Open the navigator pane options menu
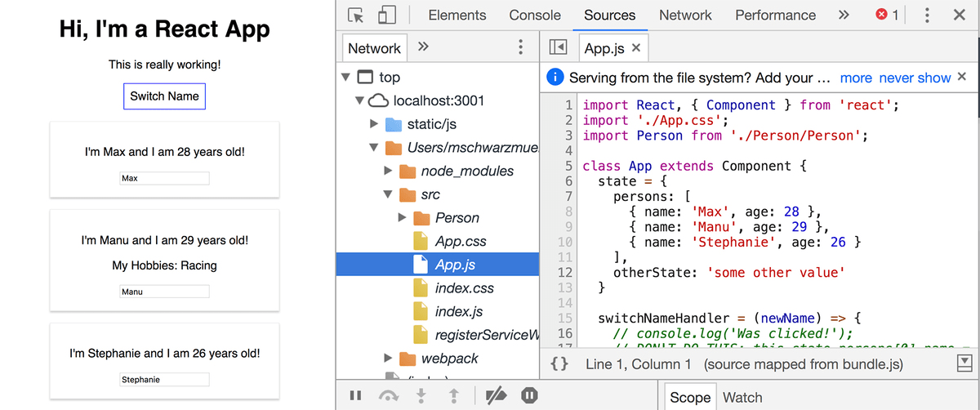980x410 pixels. 520,47
